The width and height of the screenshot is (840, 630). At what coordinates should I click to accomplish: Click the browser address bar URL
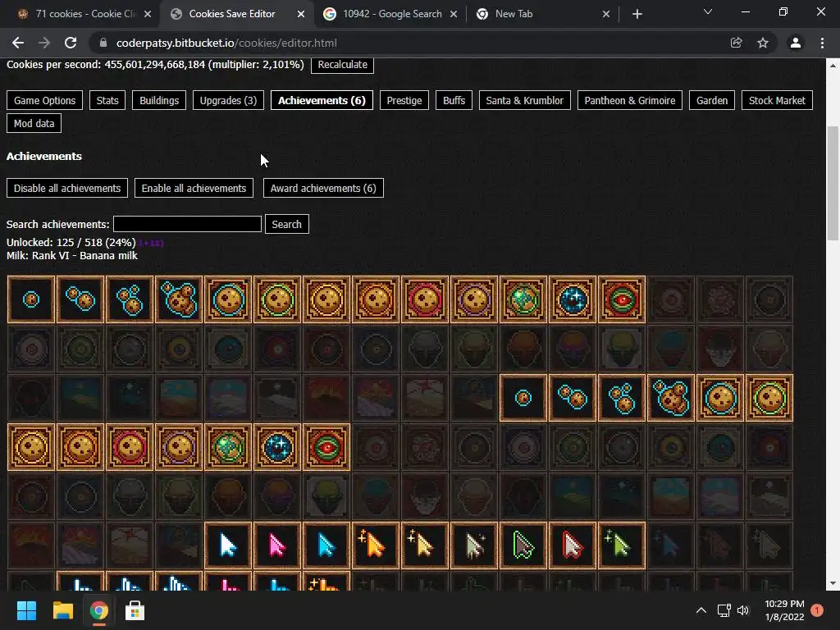(x=226, y=43)
